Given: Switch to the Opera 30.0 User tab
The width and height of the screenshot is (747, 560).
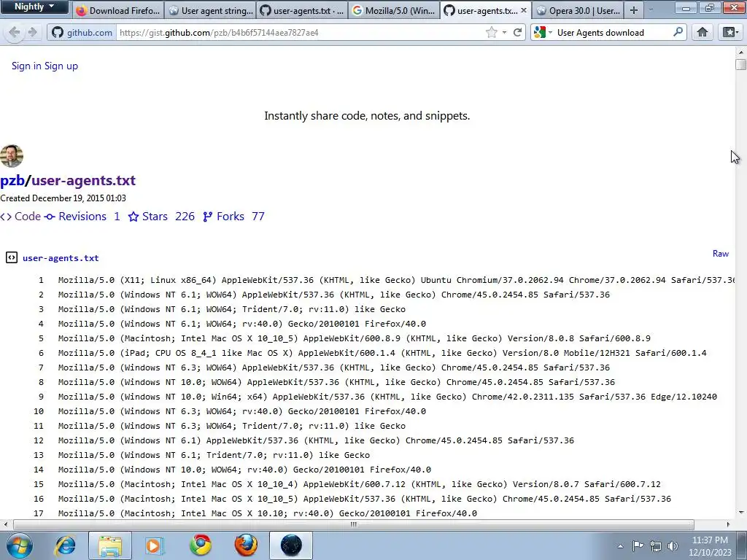Looking at the screenshot, I should 578,10.
